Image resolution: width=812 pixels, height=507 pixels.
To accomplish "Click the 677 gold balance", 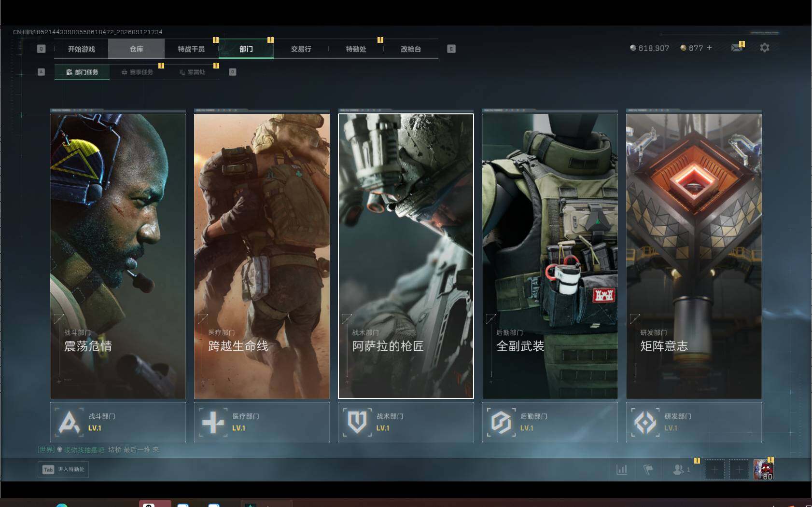I will click(x=696, y=48).
